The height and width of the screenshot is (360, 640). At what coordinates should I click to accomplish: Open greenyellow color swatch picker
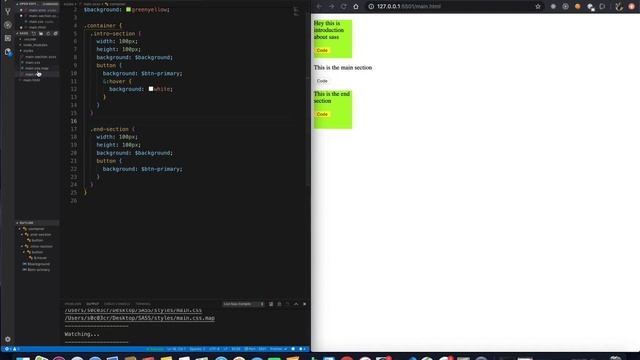click(x=129, y=9)
